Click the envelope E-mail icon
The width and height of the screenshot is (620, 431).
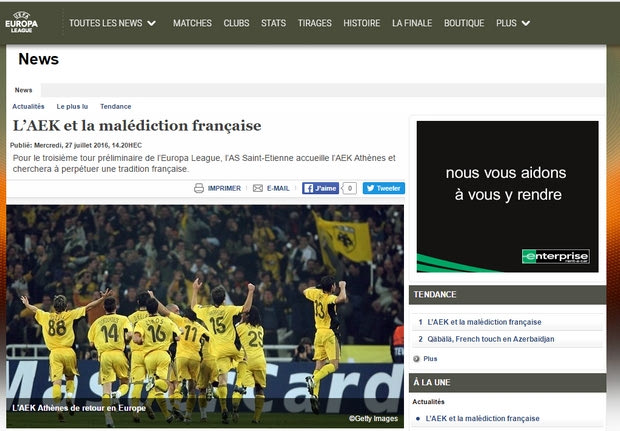258,188
